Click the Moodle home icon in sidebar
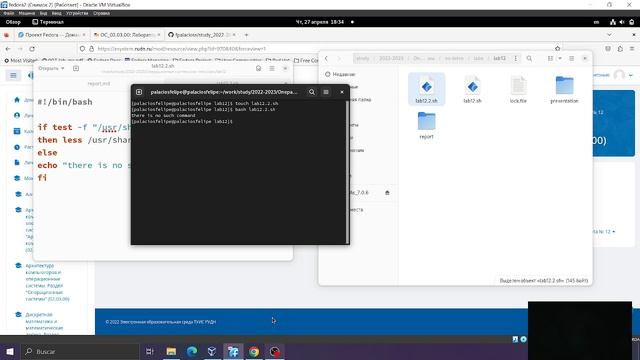 pyautogui.click(x=17, y=100)
